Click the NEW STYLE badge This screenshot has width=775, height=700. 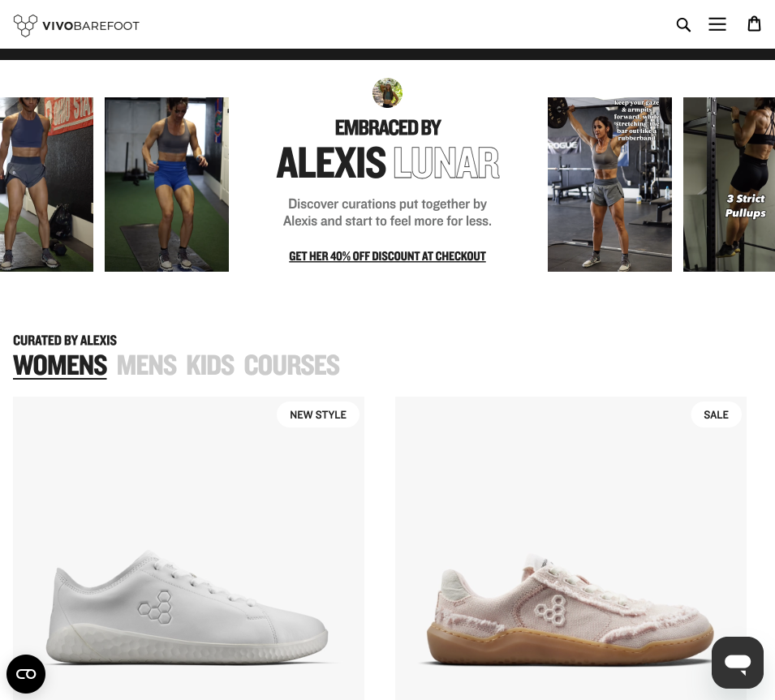(x=318, y=415)
